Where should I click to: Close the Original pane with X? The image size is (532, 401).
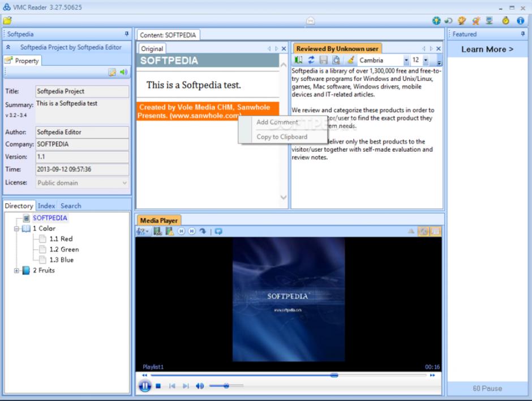click(x=284, y=49)
